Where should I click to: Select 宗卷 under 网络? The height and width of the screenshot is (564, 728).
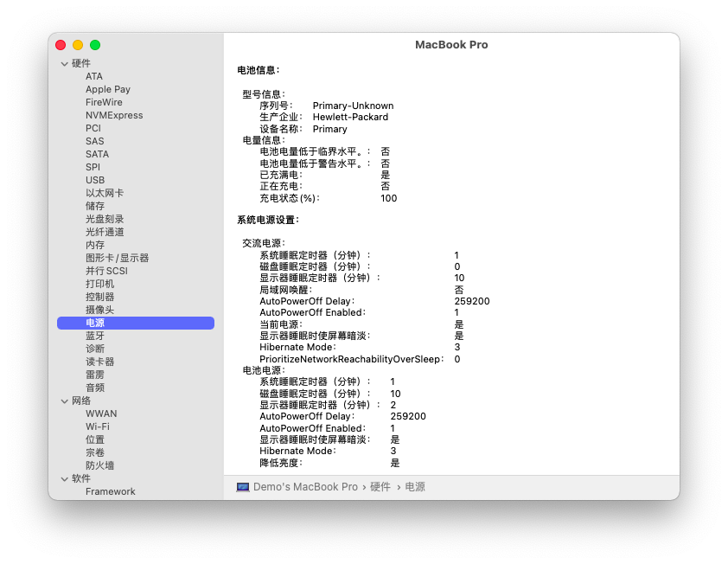[x=95, y=453]
